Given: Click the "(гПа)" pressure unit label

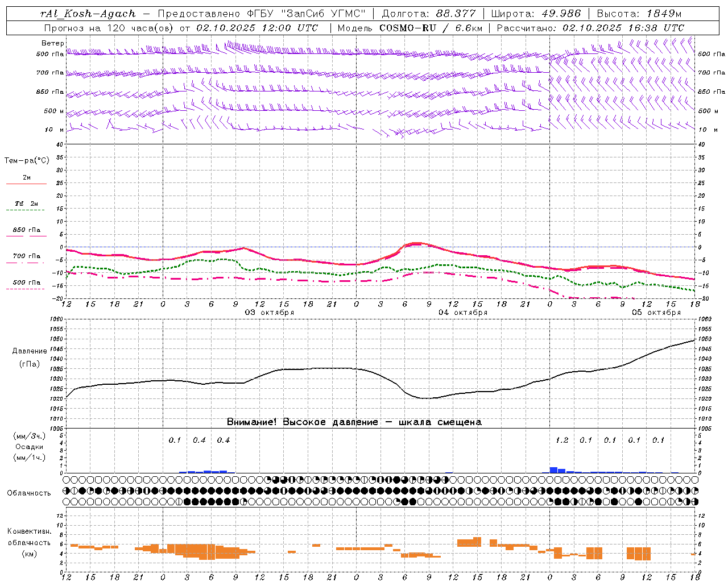Looking at the screenshot, I should pos(30,364).
